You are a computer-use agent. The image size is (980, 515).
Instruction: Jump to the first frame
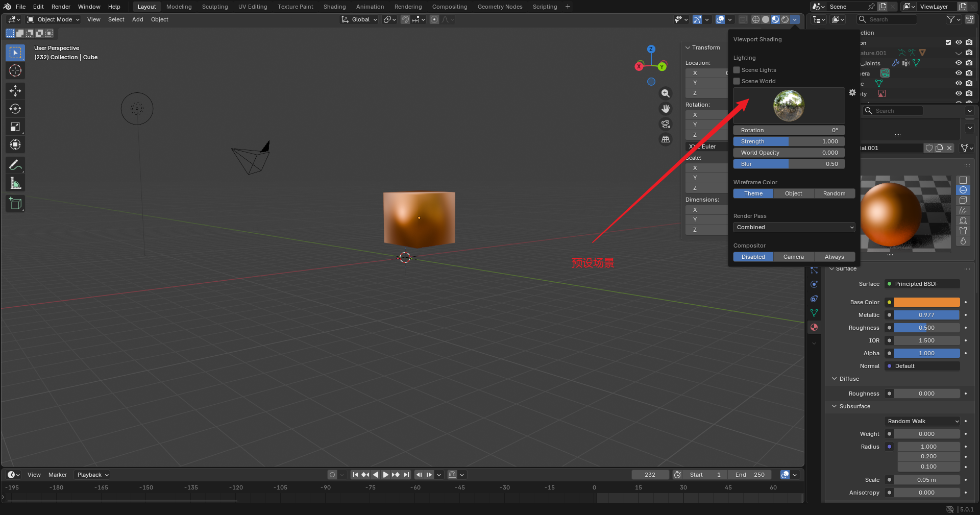(x=355, y=475)
